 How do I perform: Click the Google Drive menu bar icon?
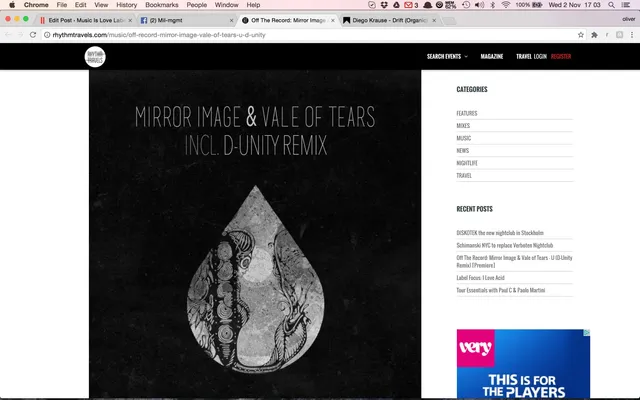[396, 5]
